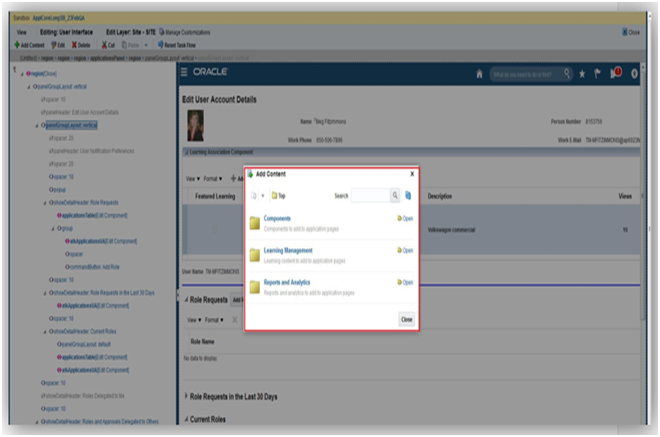Click the Learning Management folder icon

(255, 255)
